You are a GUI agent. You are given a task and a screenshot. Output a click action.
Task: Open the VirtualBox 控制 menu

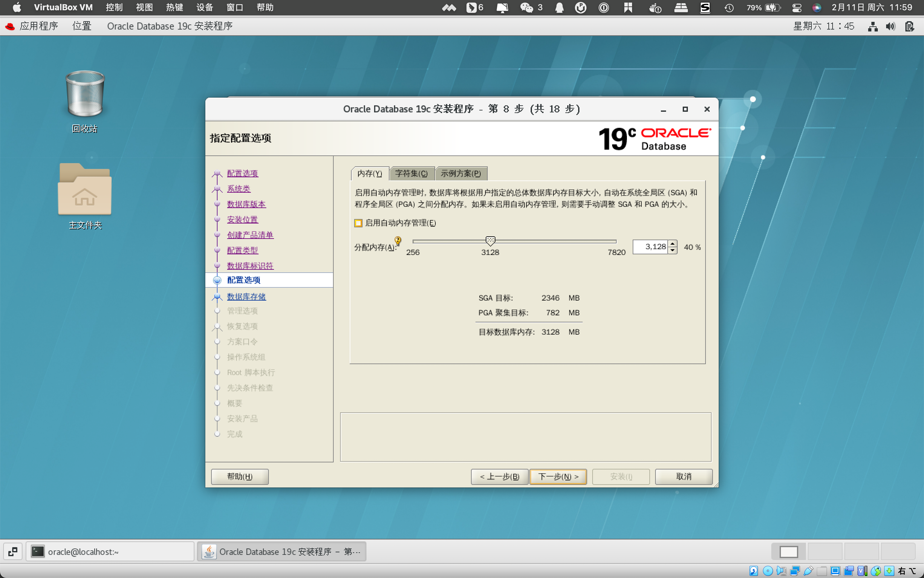pos(114,7)
